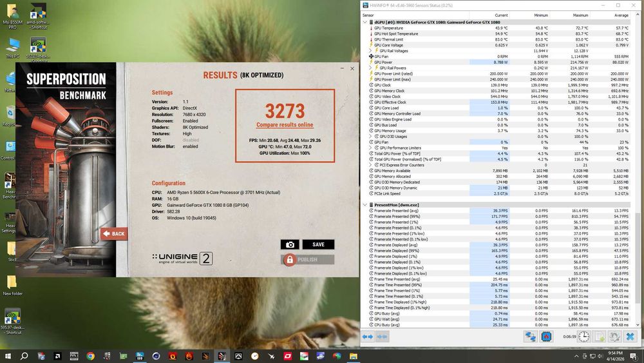
Task: Select the GPU Temperature row
Action: [499, 28]
